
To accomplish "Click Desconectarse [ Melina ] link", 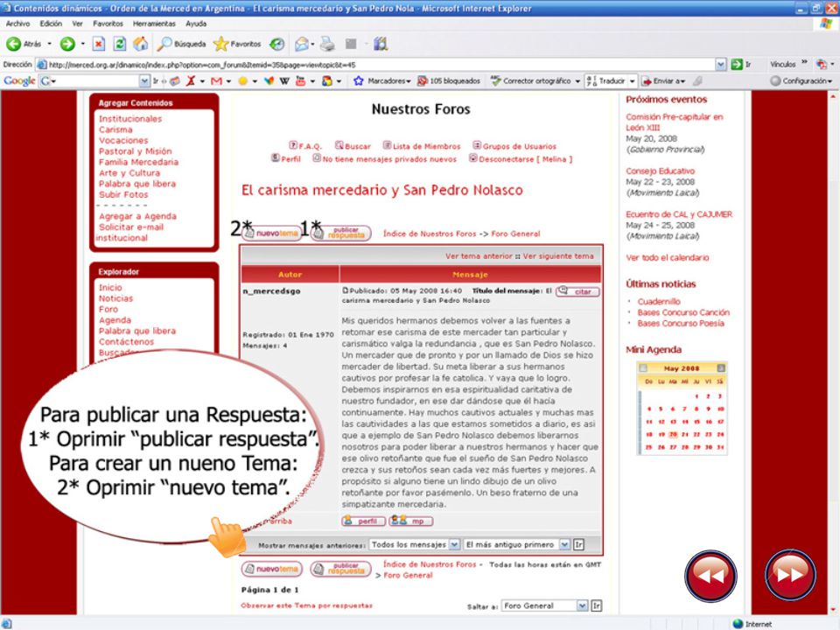I will click(x=521, y=159).
